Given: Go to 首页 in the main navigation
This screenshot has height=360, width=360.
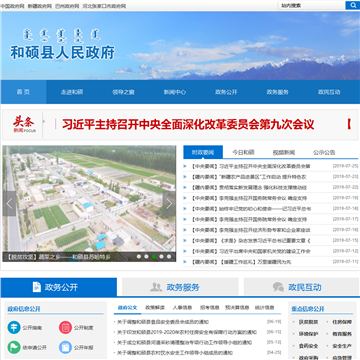Looking at the screenshot, I should (23, 92).
